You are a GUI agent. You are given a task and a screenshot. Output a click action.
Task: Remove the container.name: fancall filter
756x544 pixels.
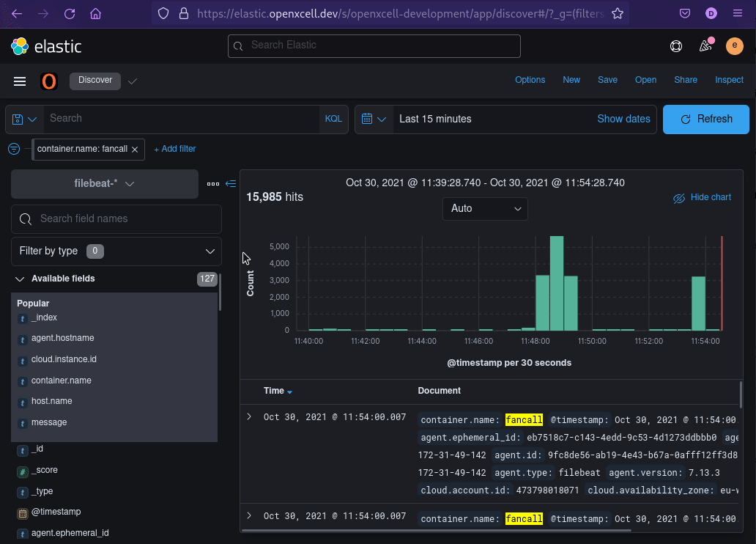click(x=135, y=149)
